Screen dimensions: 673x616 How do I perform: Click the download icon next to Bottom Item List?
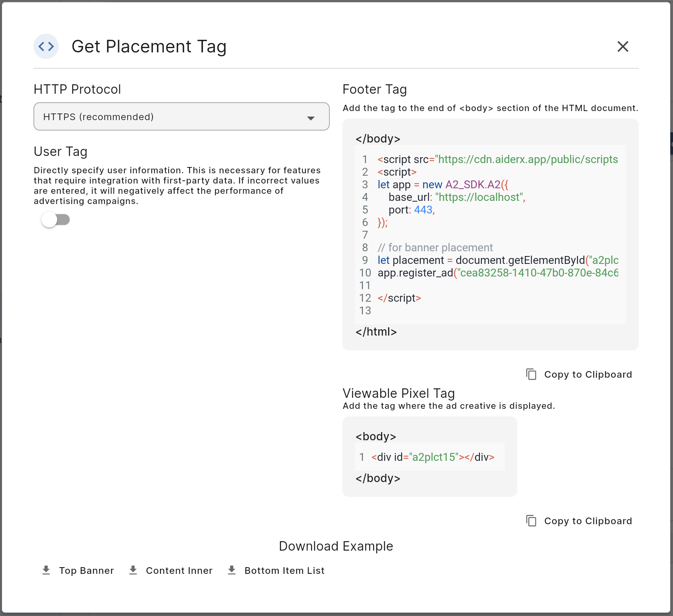232,570
